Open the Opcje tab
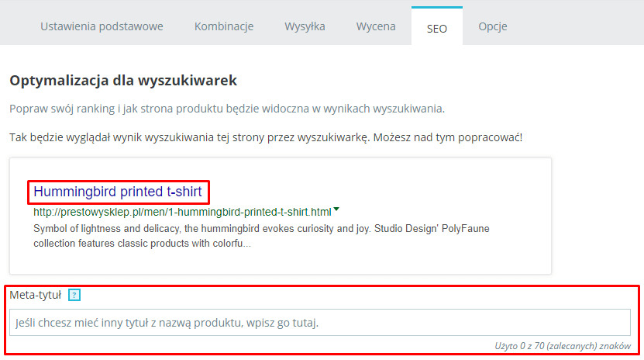 (x=492, y=26)
